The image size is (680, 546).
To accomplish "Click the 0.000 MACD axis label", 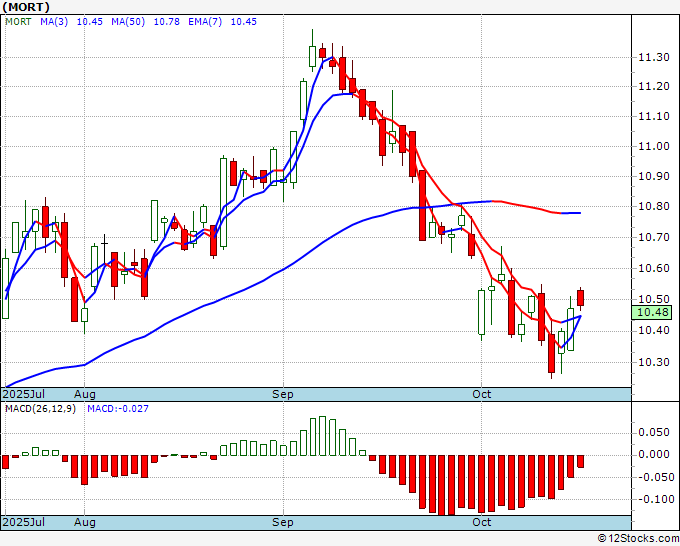I will click(654, 454).
